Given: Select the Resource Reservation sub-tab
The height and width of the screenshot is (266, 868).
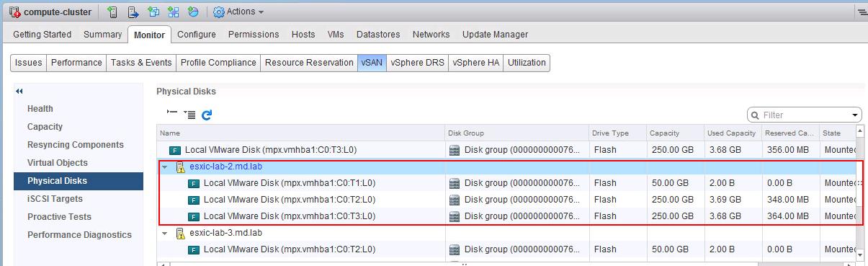Looking at the screenshot, I should point(309,63).
